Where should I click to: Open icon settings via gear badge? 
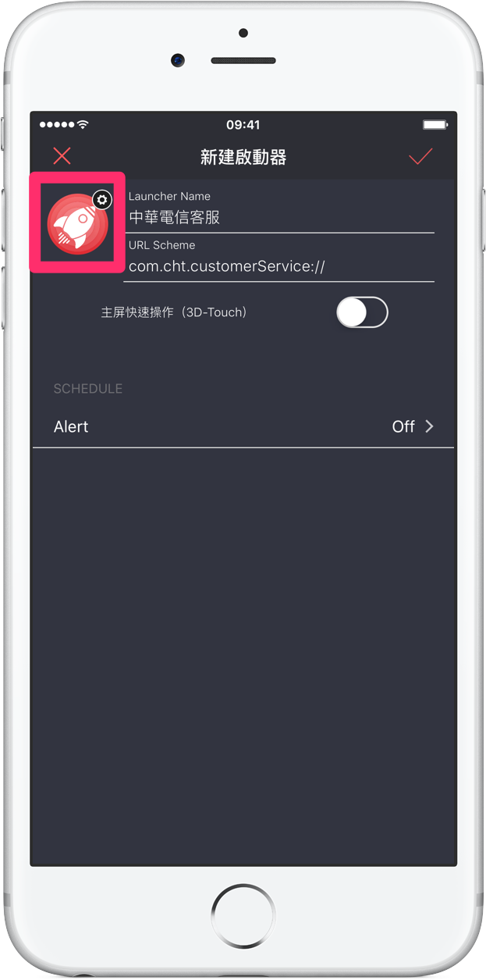coord(102,199)
